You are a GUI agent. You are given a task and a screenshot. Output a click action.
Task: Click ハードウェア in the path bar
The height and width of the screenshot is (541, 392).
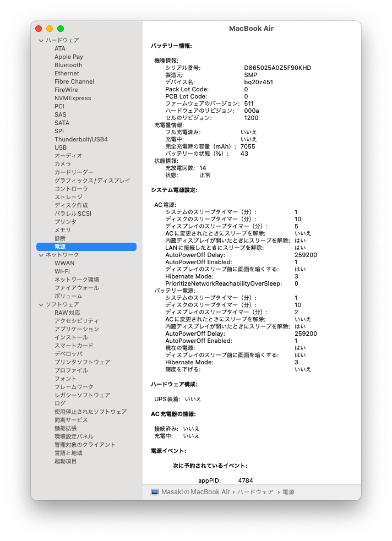(255, 493)
